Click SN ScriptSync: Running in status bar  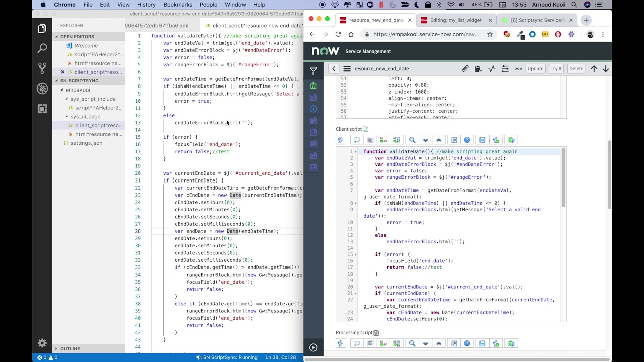(226, 357)
